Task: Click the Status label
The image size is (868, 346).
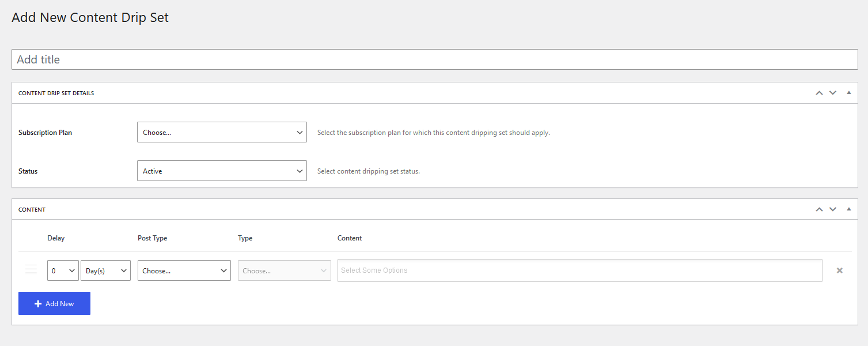Action: coord(28,171)
